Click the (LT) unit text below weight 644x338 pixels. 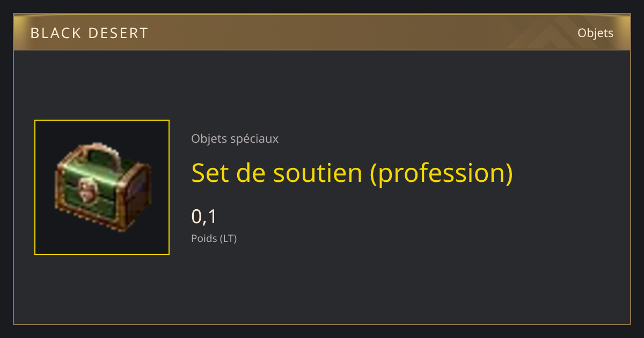click(x=228, y=238)
